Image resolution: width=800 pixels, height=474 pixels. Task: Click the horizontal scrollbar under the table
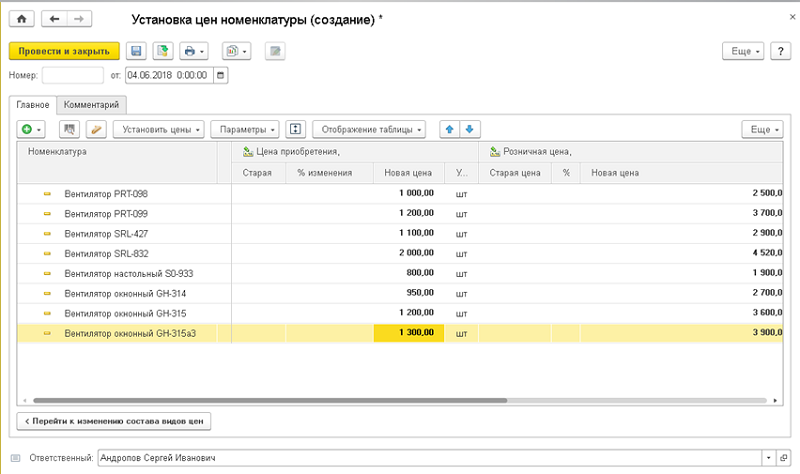[x=270, y=401]
